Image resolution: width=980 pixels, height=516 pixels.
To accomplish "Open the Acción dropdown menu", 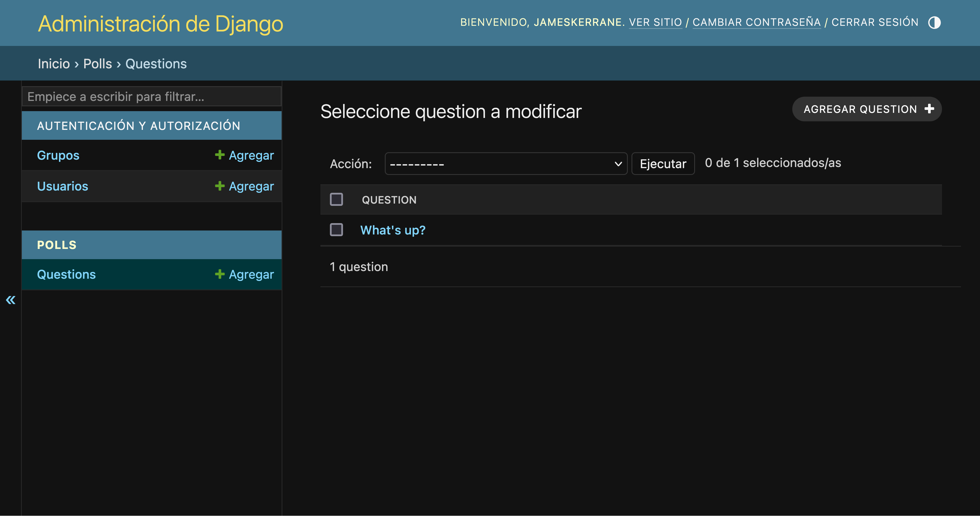I will pyautogui.click(x=506, y=164).
